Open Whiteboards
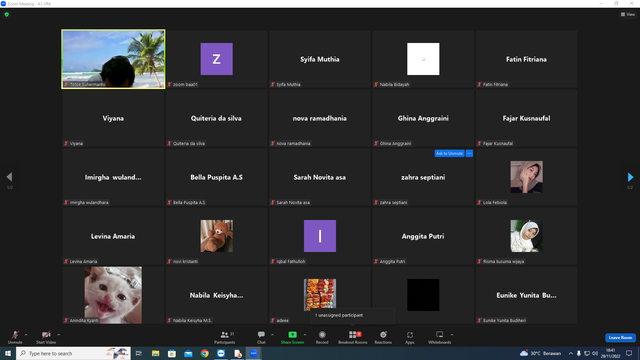The width and height of the screenshot is (640, 360). [439, 337]
